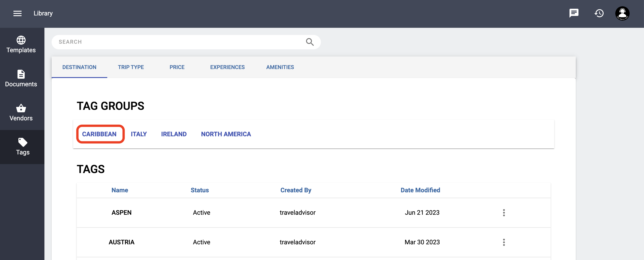Sort tags by the Date Modified column
The width and height of the screenshot is (644, 260).
coord(420,190)
